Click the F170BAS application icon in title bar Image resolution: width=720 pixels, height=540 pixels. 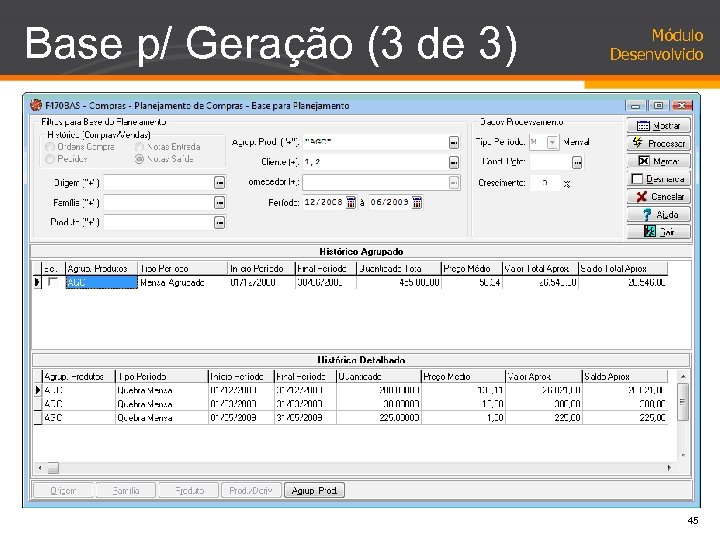pyautogui.click(x=36, y=105)
